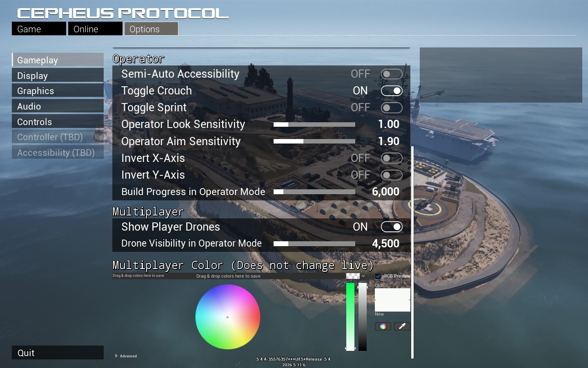Enable Invert X-Axis toggle
Viewport: 588px width, 368px height.
392,158
